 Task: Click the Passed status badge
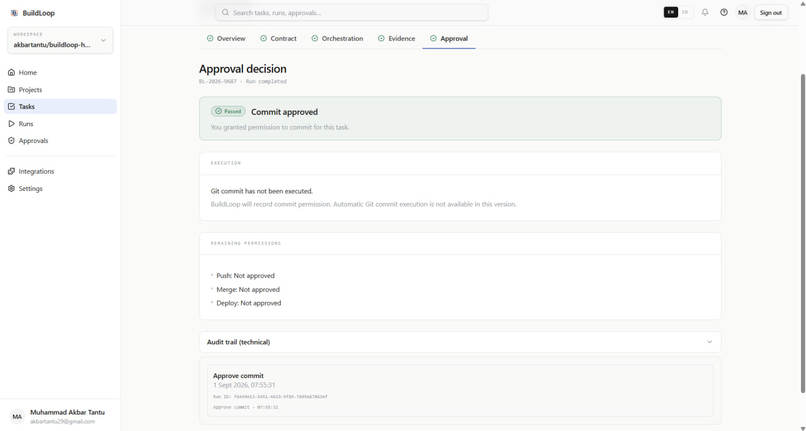[228, 111]
